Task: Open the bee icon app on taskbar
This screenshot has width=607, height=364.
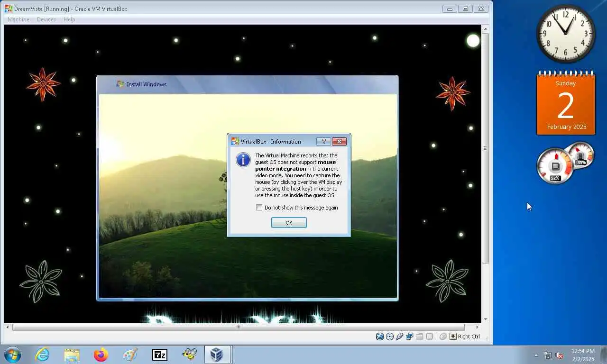Action: [x=189, y=355]
